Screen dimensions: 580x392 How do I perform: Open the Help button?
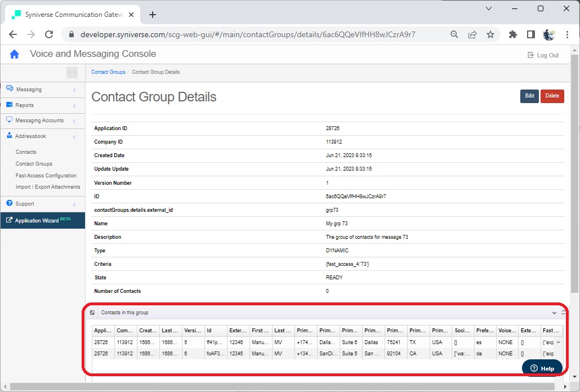click(x=542, y=368)
